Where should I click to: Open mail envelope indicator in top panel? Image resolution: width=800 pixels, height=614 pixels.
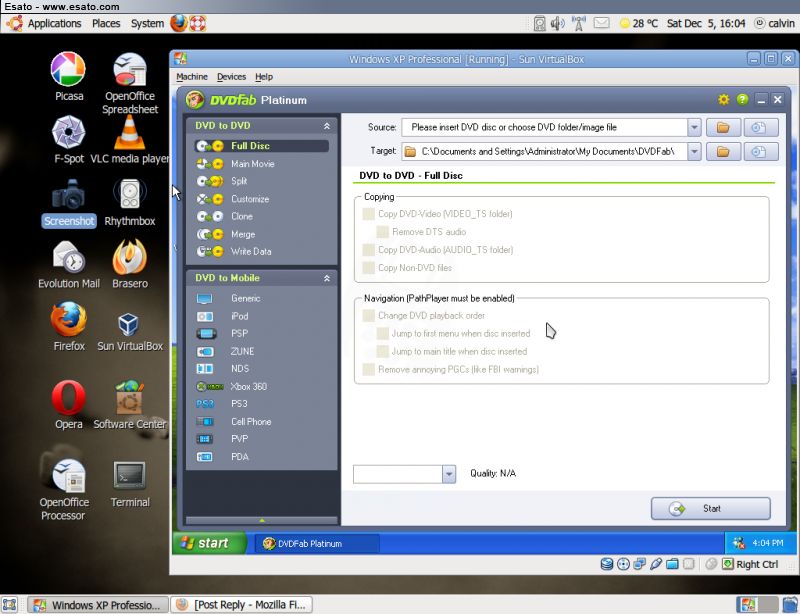pos(602,23)
